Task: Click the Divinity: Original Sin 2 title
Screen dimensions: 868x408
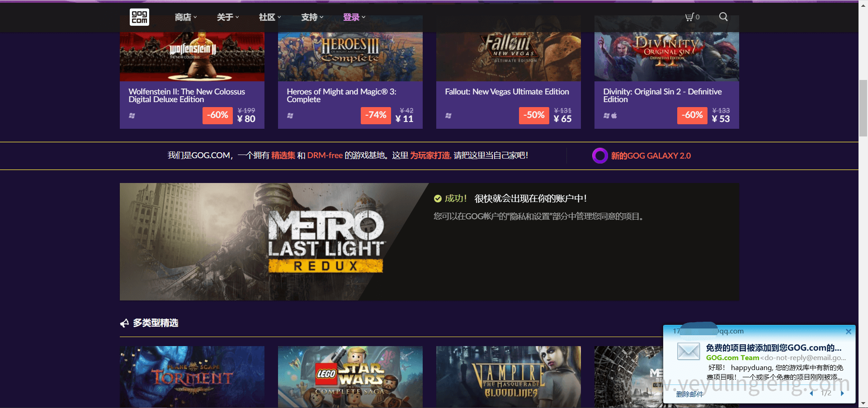Action: 662,95
